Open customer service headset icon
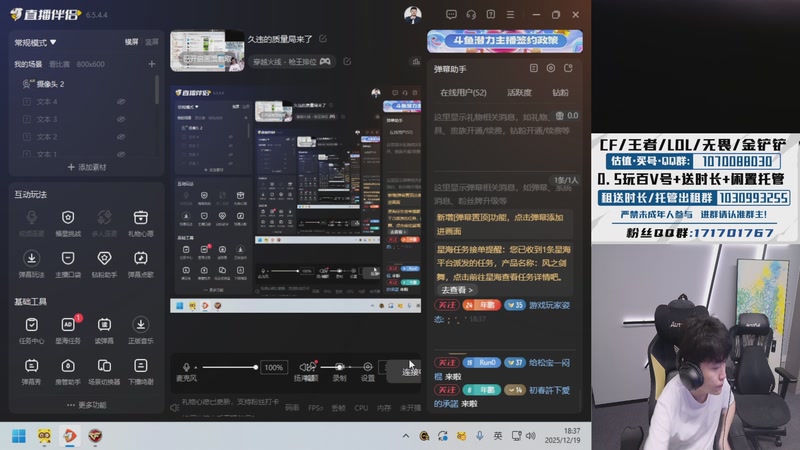 [471, 14]
